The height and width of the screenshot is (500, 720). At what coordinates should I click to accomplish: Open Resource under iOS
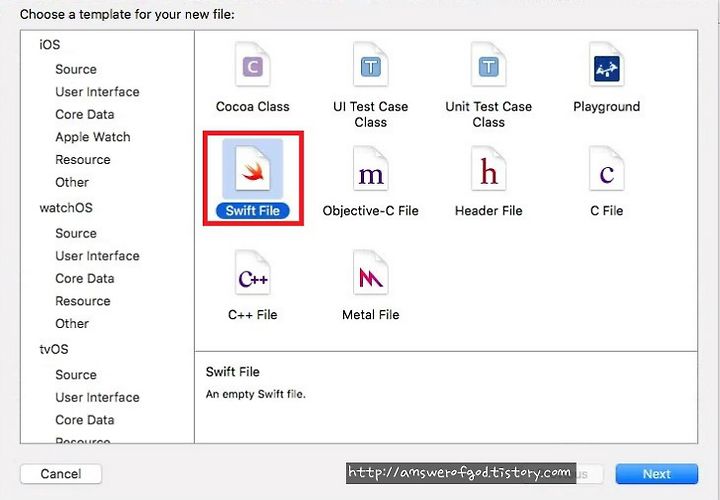tap(83, 159)
